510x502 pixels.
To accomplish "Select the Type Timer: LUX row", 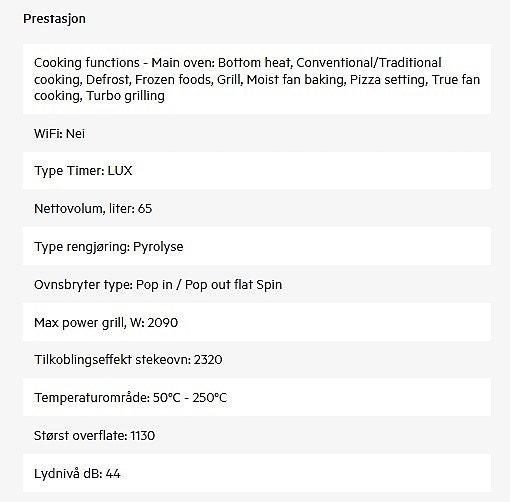I will [x=257, y=171].
